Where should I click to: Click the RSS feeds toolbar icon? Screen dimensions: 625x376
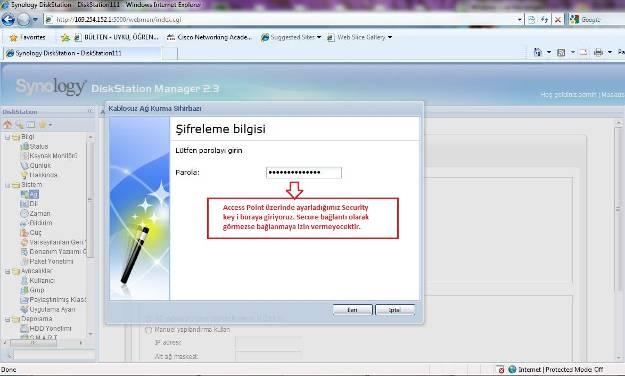[x=561, y=52]
